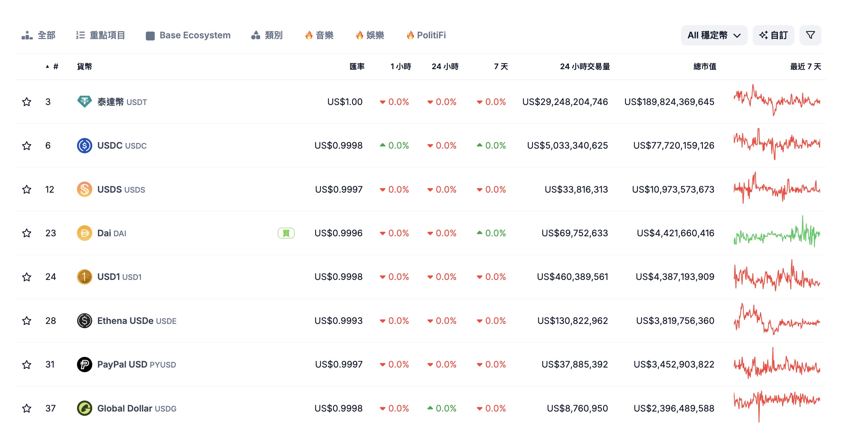
Task: View Dai green 7-day sparkline
Action: click(x=777, y=231)
